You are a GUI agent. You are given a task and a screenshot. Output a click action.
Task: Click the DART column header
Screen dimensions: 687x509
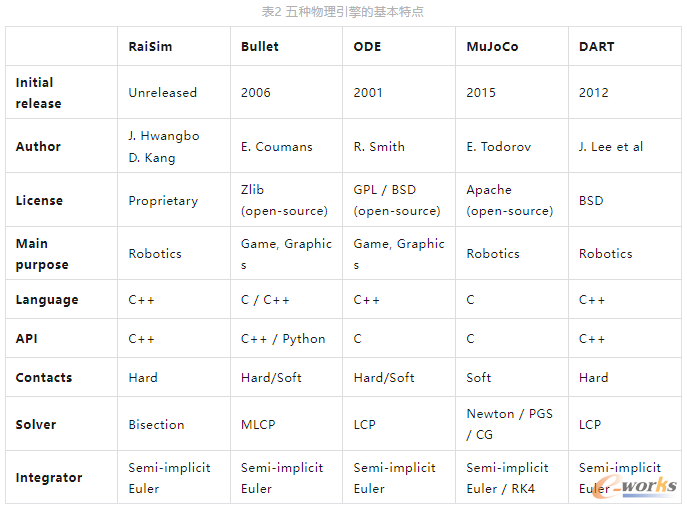[596, 47]
